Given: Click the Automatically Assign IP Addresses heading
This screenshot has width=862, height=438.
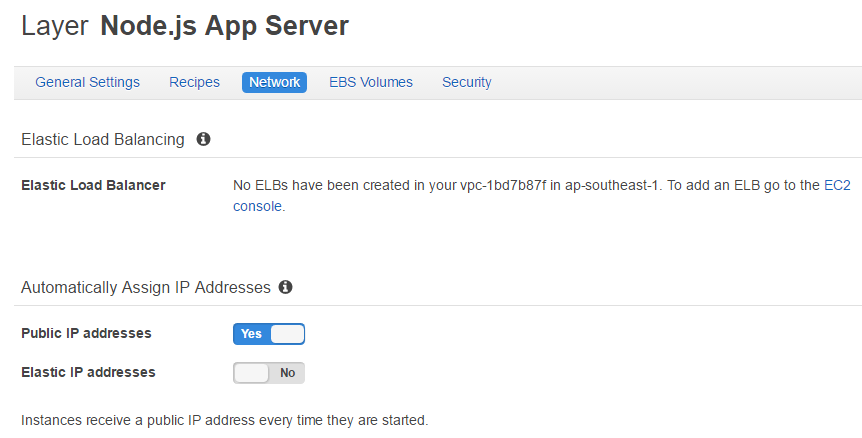Looking at the screenshot, I should click(x=146, y=287).
